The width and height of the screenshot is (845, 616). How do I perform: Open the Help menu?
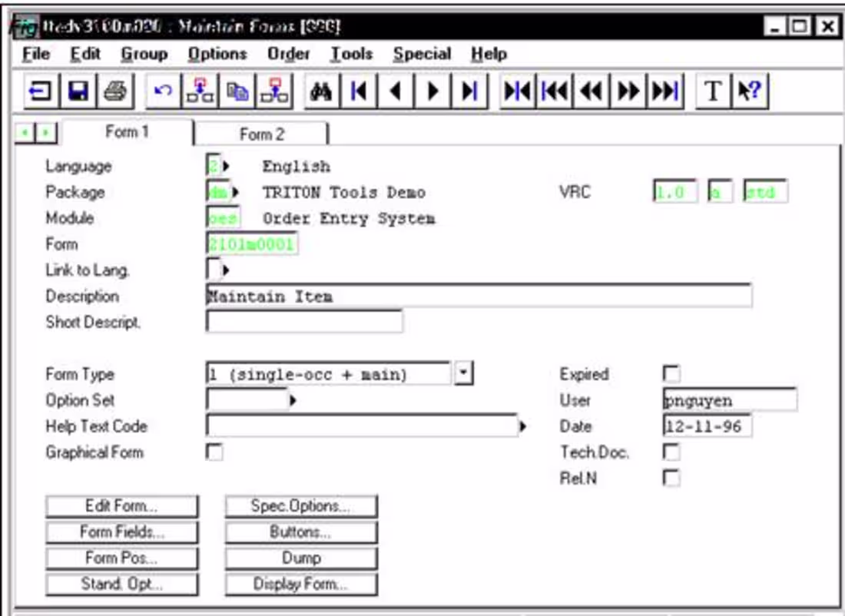pos(489,54)
